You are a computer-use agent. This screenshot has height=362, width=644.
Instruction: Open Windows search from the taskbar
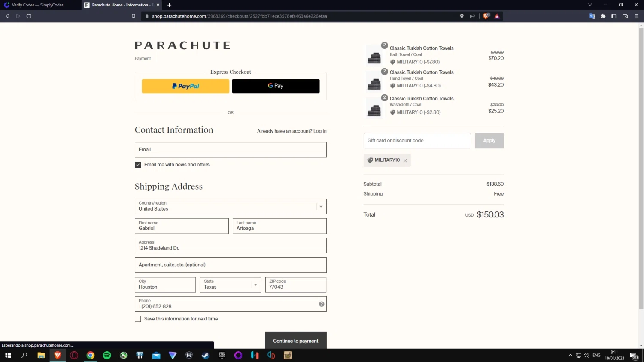click(x=24, y=355)
